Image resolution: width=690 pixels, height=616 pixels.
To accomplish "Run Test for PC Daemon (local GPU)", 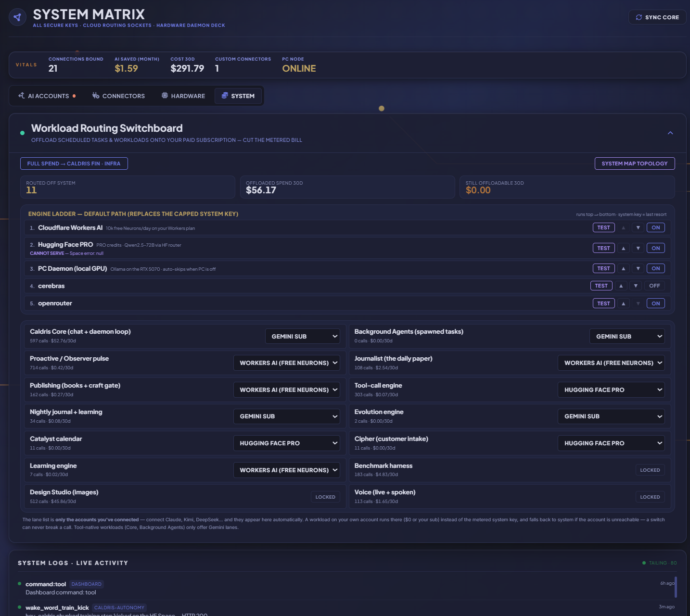I will [x=603, y=268].
